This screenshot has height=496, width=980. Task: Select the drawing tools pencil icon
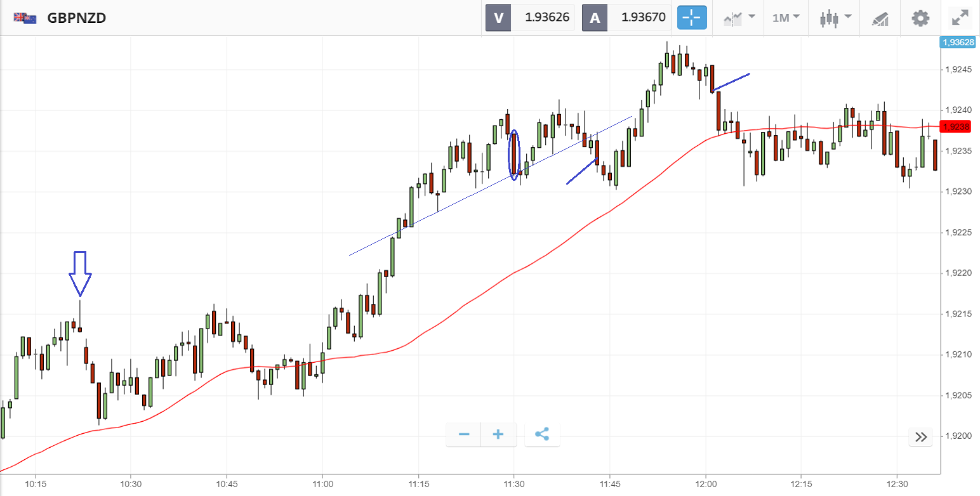880,18
